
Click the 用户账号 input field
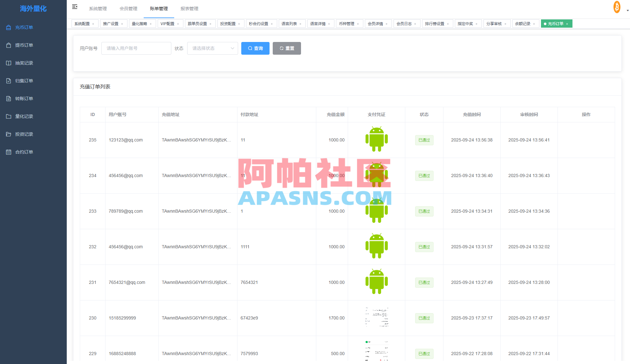pyautogui.click(x=136, y=48)
